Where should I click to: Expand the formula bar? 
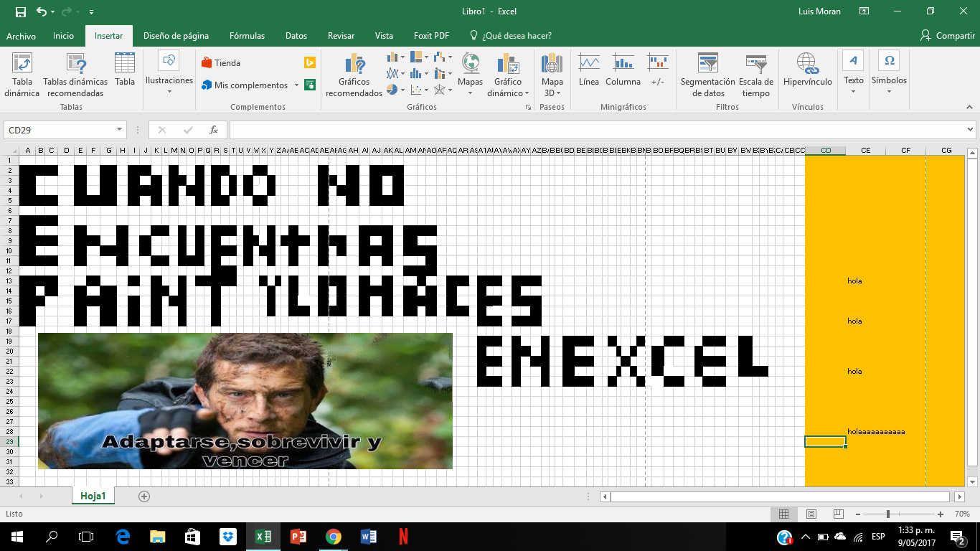(971, 130)
